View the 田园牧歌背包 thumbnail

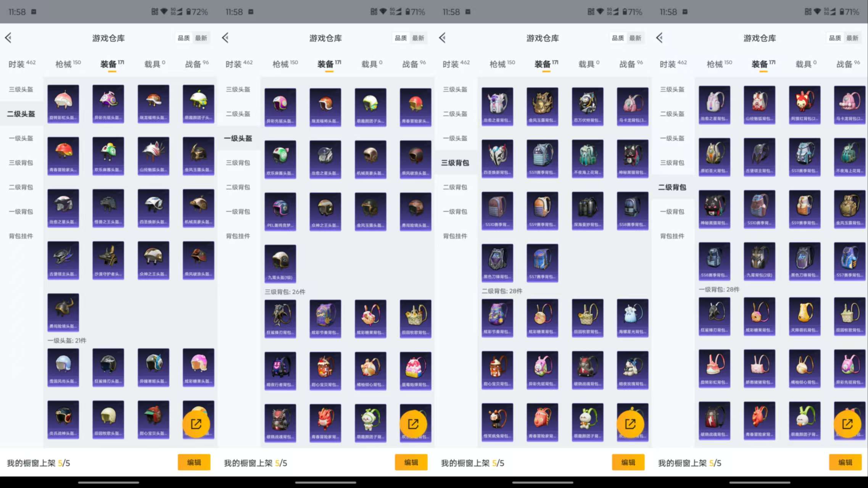pyautogui.click(x=415, y=318)
